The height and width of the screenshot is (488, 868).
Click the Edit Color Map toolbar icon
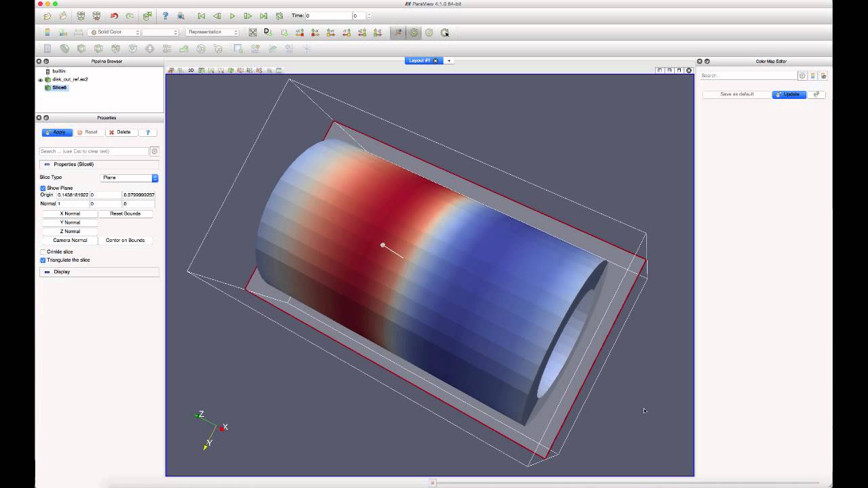[63, 33]
